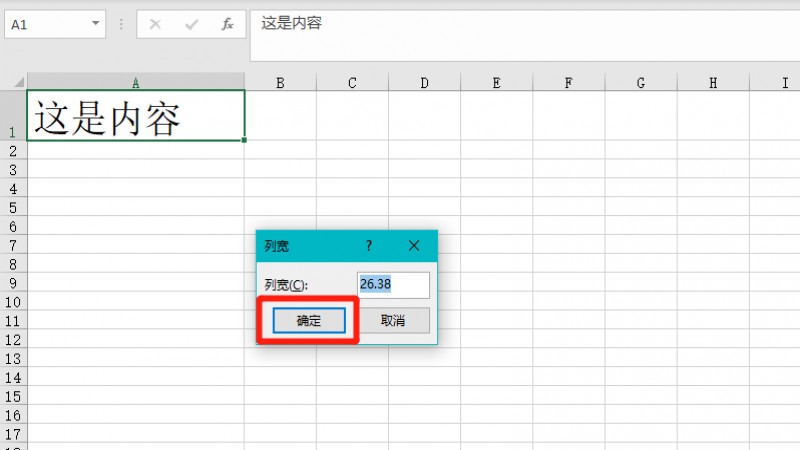
Task: Select column I header
Action: click(774, 82)
